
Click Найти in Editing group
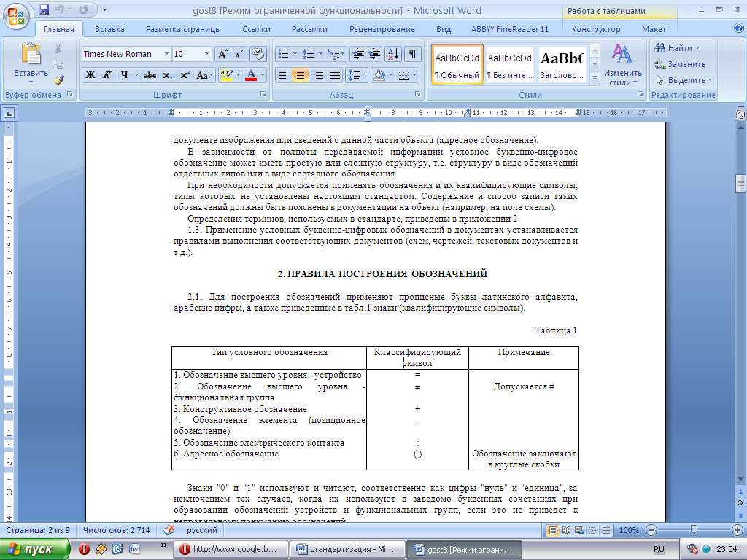pyautogui.click(x=677, y=48)
